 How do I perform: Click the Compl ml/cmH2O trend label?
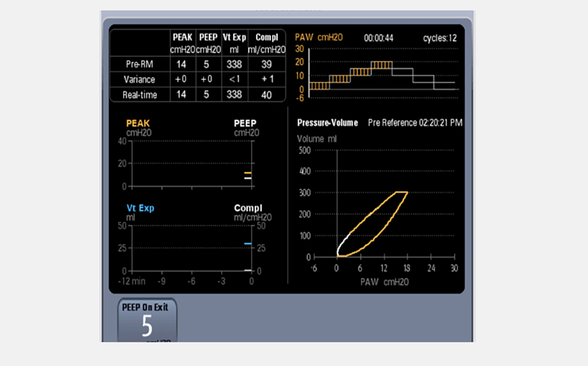pos(248,208)
